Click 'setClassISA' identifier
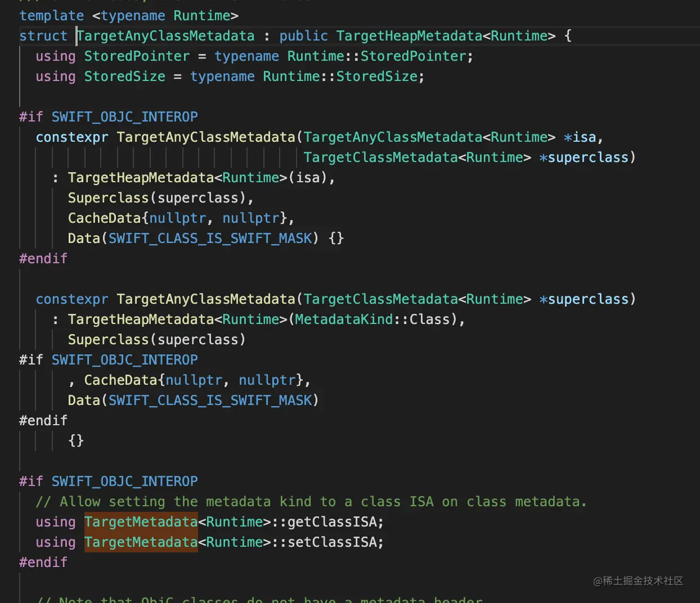The image size is (700, 603). tap(332, 542)
